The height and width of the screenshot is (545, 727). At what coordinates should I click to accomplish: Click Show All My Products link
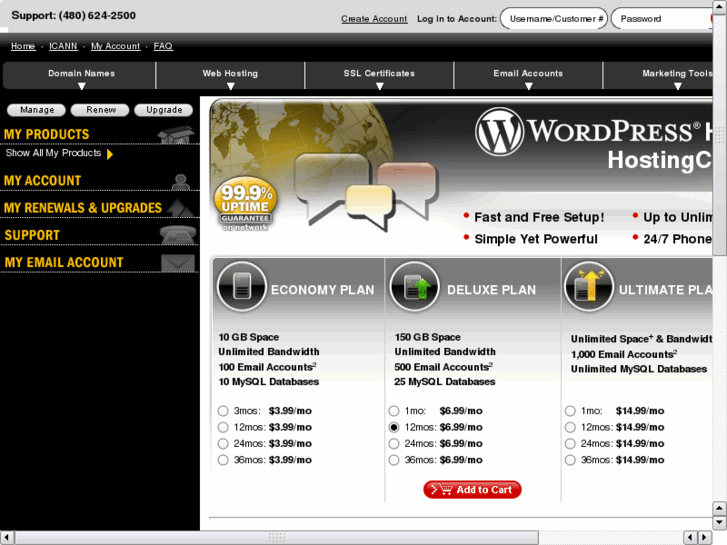tap(53, 153)
